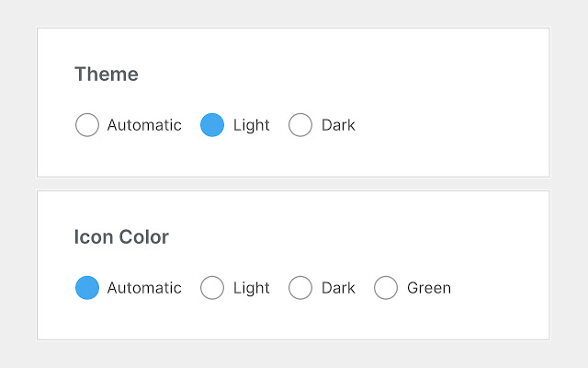588x368 pixels.
Task: Click the "Icon Color" section heading
Action: pyautogui.click(x=121, y=237)
